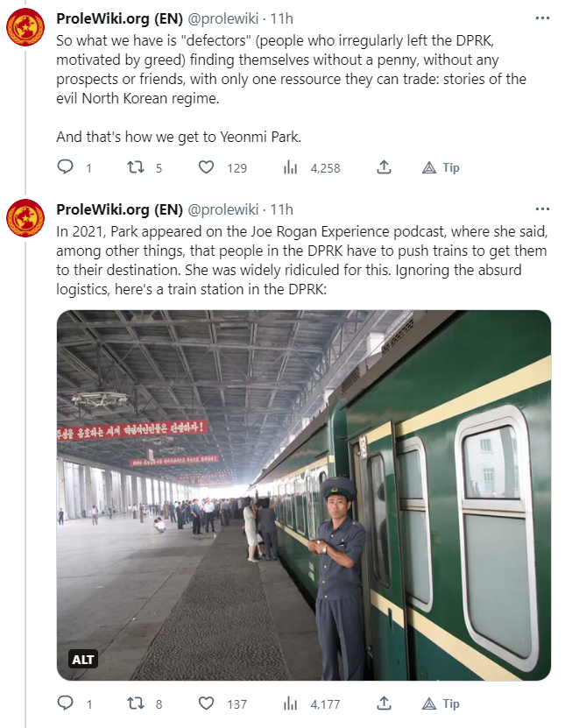Retweet the tweet with 8 retweets
This screenshot has height=728, width=565.
(x=136, y=703)
